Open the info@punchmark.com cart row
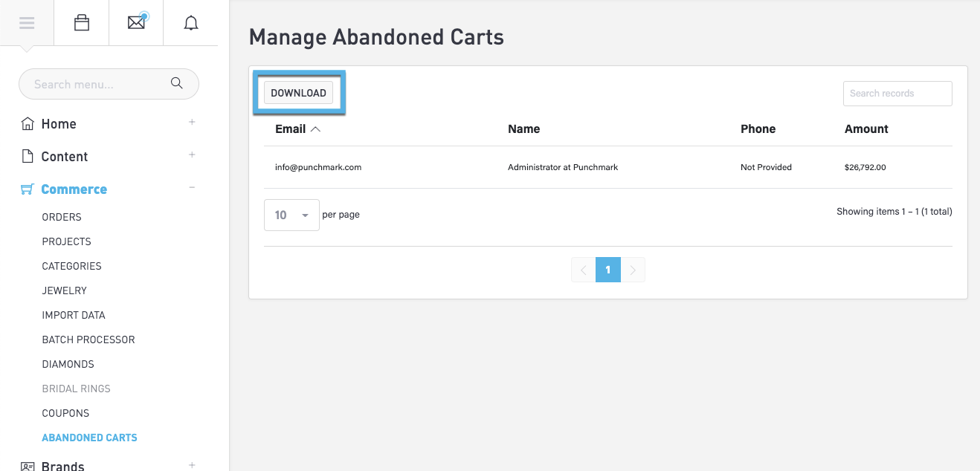This screenshot has width=980, height=471. (x=318, y=167)
